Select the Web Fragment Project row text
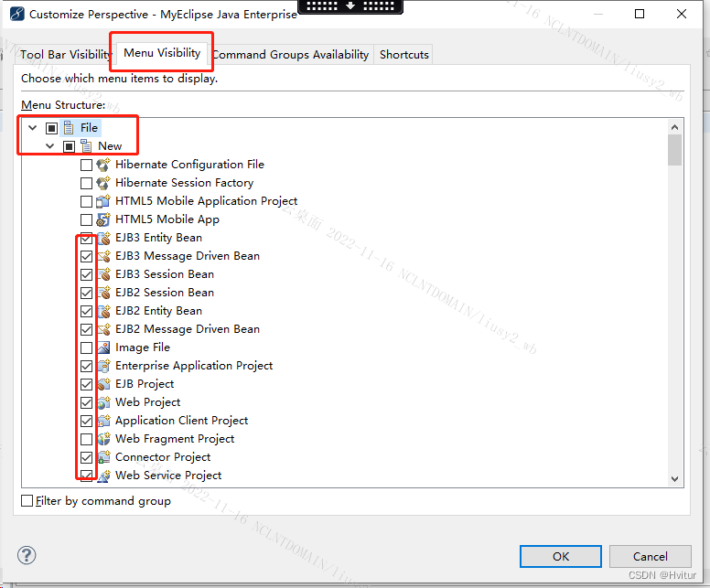This screenshot has height=588, width=710. [x=175, y=439]
